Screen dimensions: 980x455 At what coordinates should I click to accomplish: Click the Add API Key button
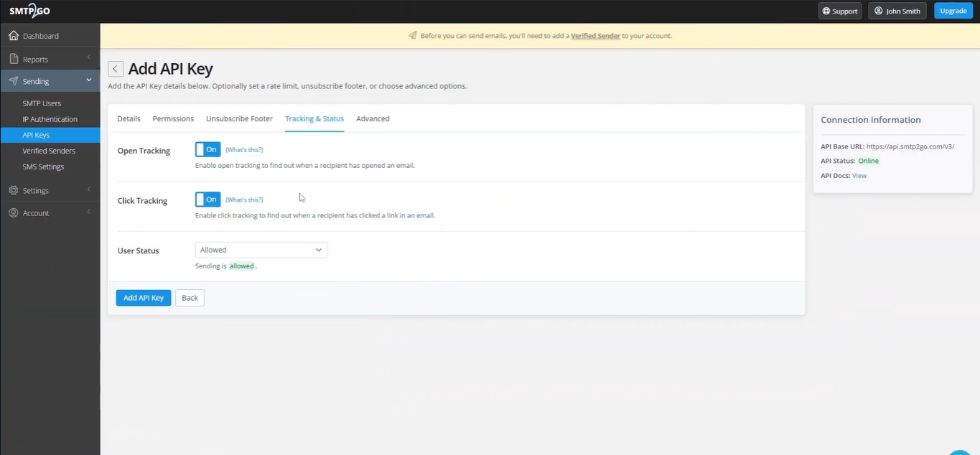[143, 297]
